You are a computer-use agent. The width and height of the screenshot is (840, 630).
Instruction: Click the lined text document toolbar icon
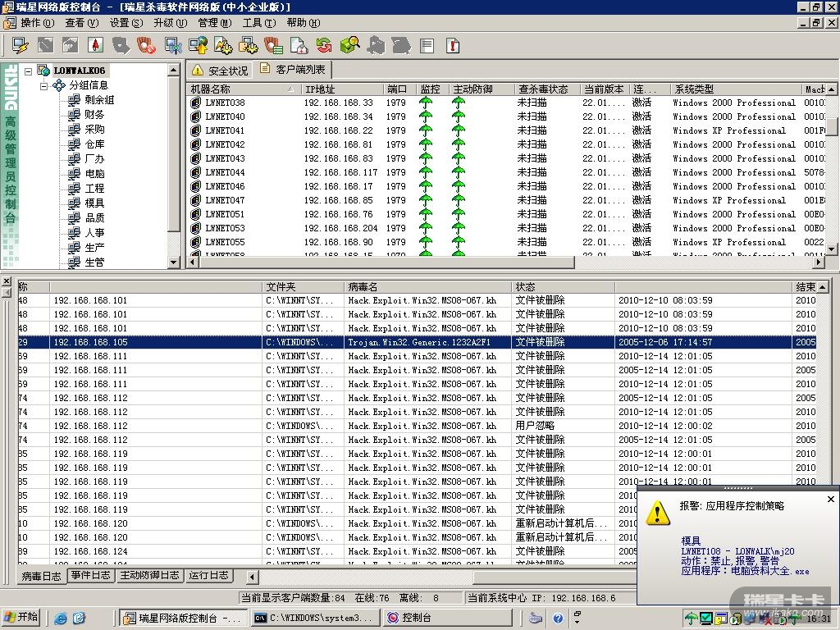click(x=427, y=46)
